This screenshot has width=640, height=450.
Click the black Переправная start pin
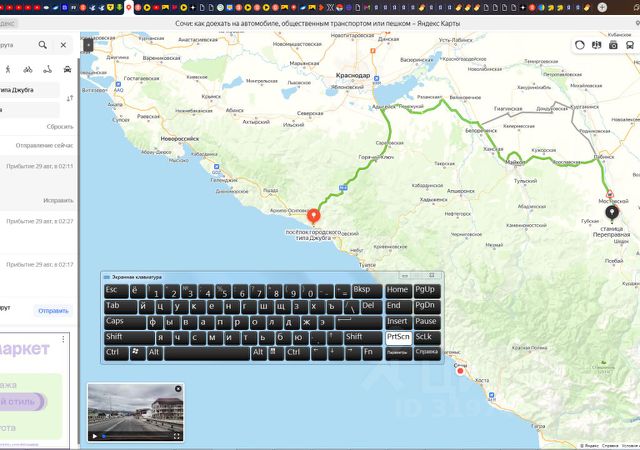[x=611, y=213]
